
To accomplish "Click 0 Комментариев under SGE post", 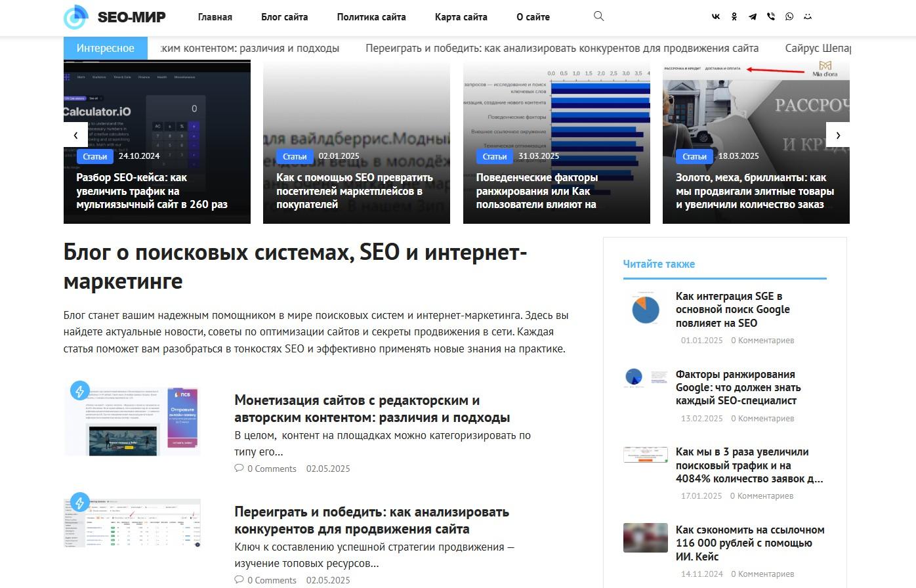I will 762,340.
